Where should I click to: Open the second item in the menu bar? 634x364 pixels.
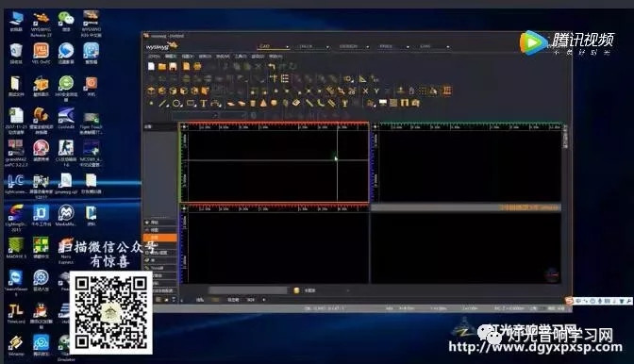(171, 57)
